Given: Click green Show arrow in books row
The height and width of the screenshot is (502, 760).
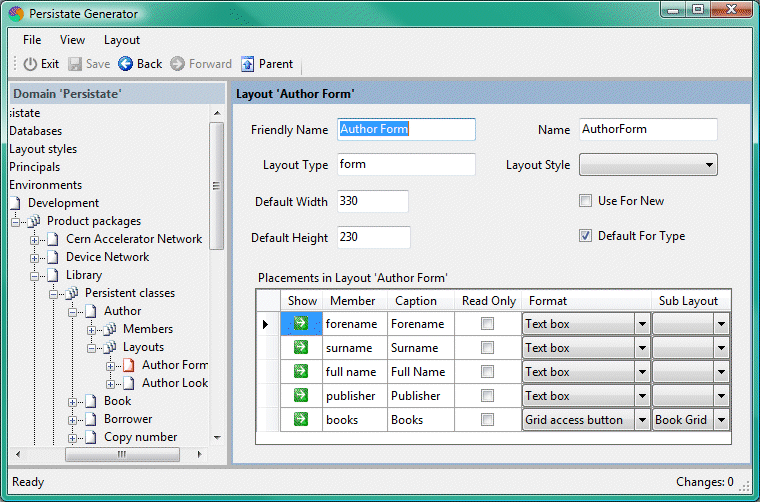Looking at the screenshot, I should (x=301, y=420).
